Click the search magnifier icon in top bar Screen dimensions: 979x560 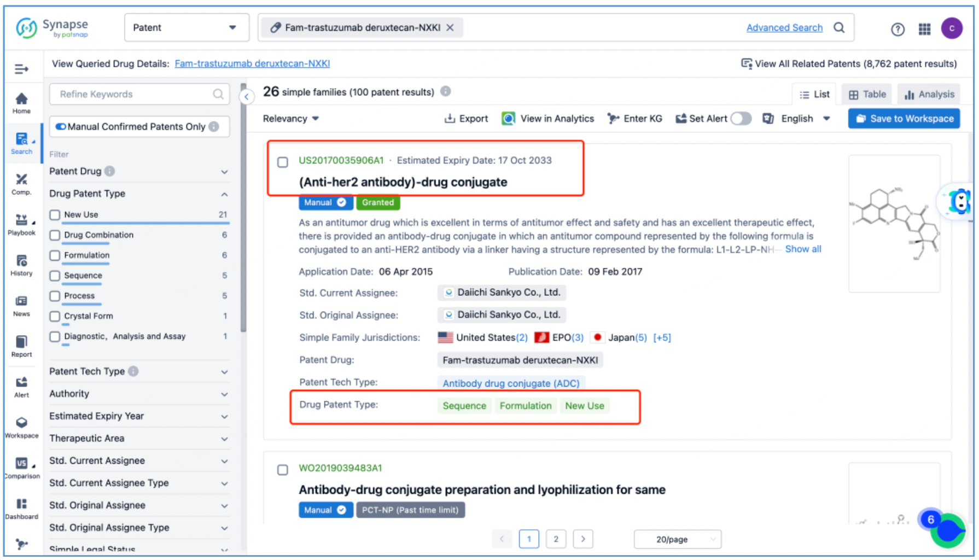839,28
